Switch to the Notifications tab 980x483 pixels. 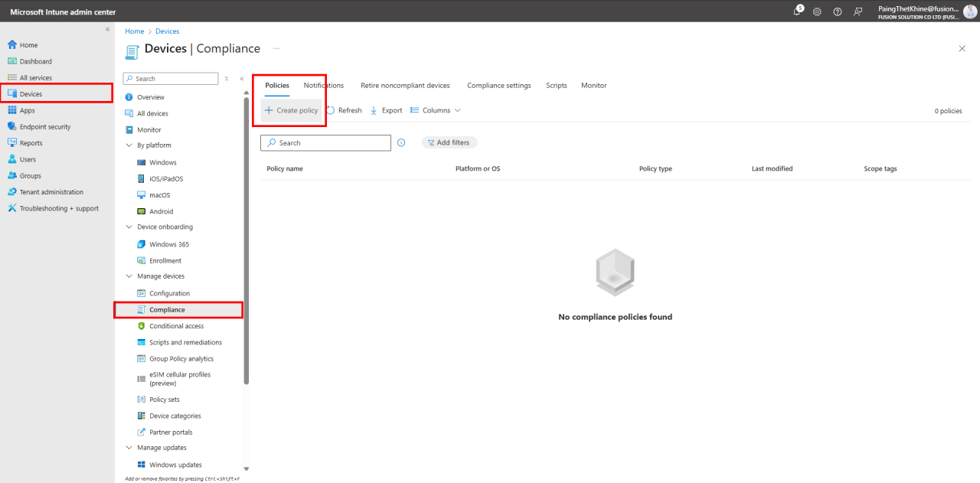(x=324, y=86)
